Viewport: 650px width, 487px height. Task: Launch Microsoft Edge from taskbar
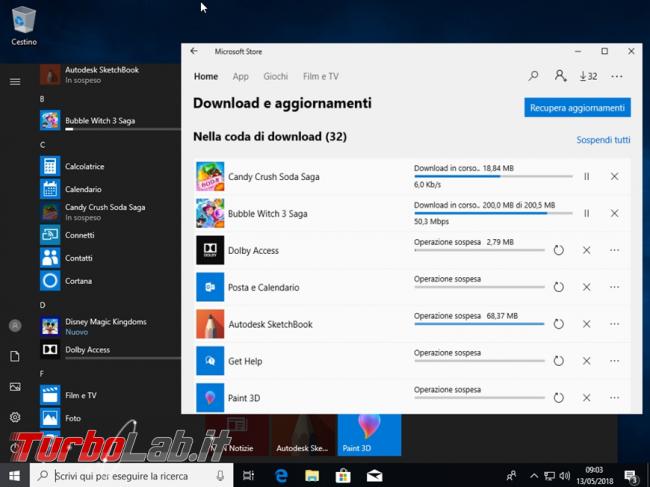click(281, 476)
